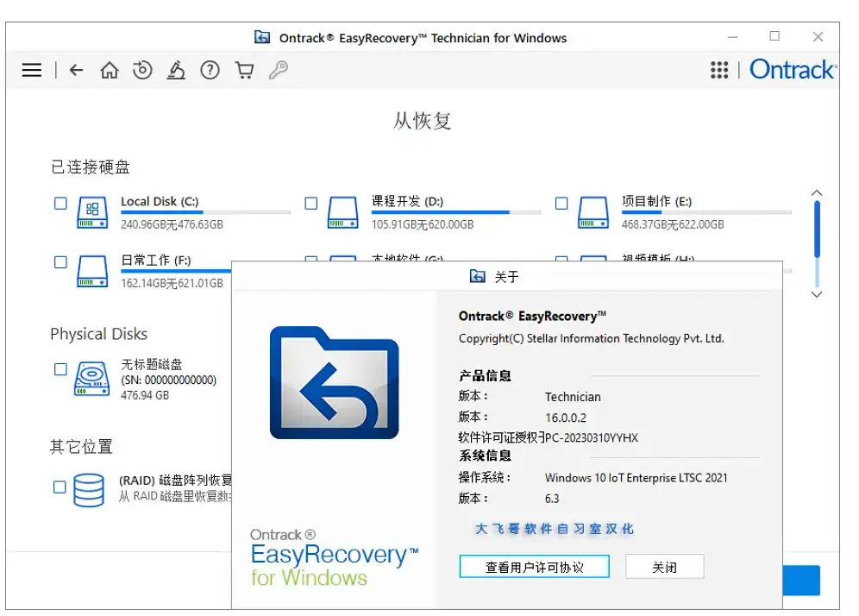Open the hamburger menu

tap(32, 71)
